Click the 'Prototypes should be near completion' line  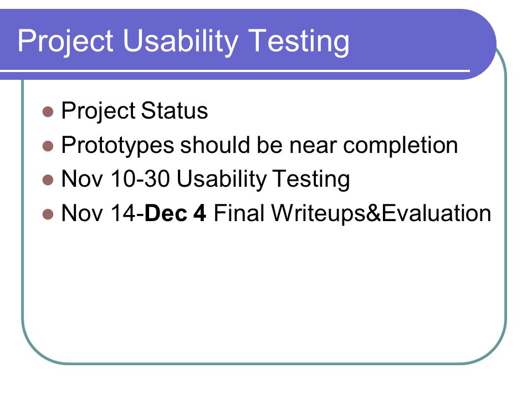tap(259, 145)
